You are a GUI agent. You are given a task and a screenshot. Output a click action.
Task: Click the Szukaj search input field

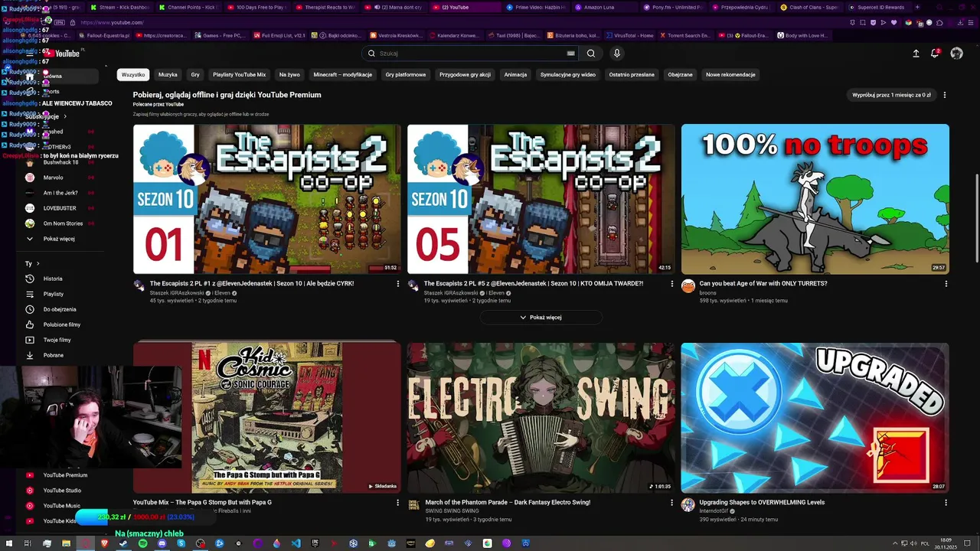coord(471,54)
